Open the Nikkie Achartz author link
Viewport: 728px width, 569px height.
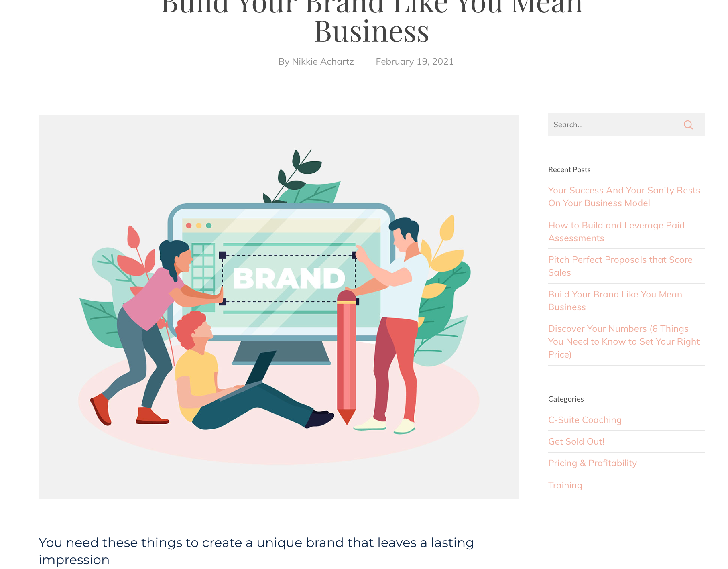[x=323, y=61]
